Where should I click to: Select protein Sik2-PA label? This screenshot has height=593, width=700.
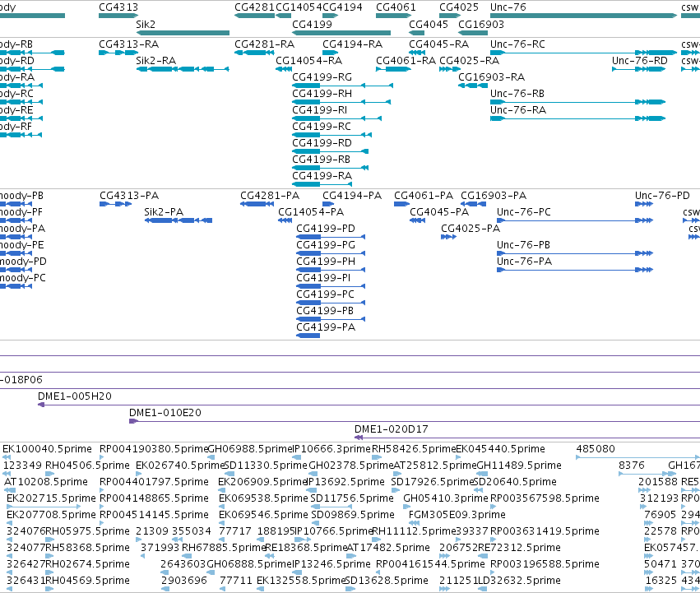point(164,212)
